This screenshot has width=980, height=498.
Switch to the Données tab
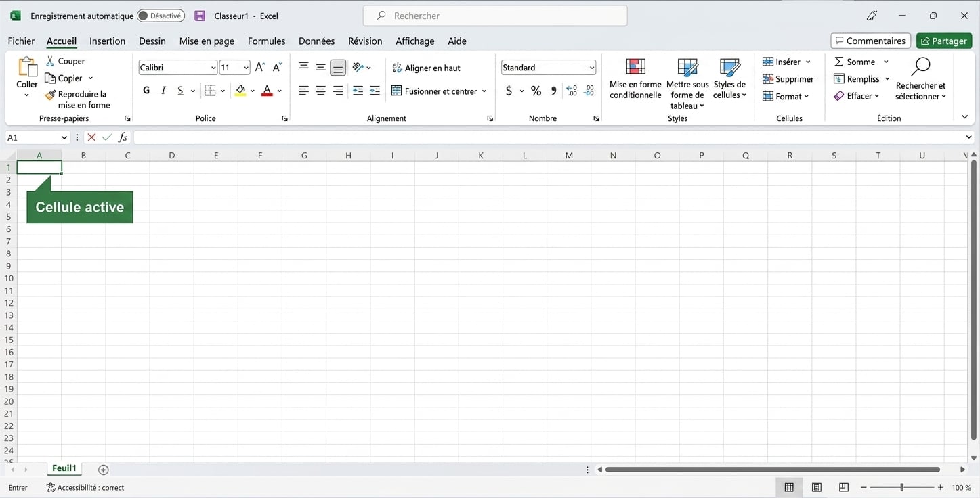pyautogui.click(x=316, y=41)
